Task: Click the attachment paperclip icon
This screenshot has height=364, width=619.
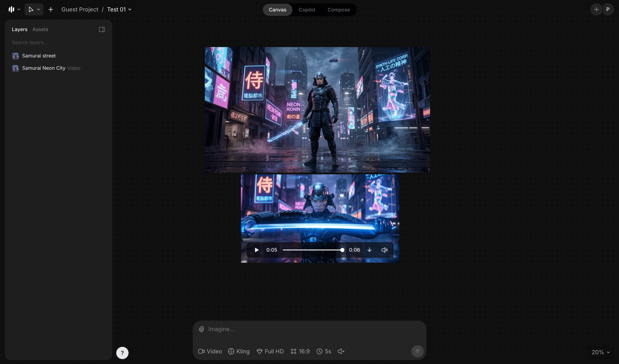Action: point(201,329)
